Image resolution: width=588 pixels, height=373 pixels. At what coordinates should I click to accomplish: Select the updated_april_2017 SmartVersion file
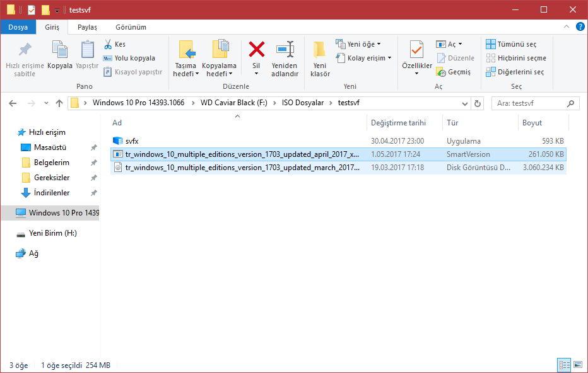pyautogui.click(x=338, y=154)
